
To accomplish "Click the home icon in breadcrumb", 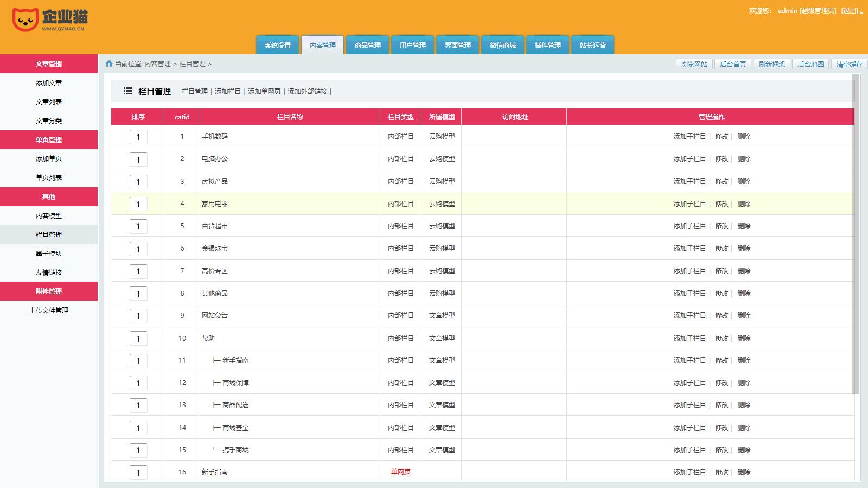I will pos(109,64).
